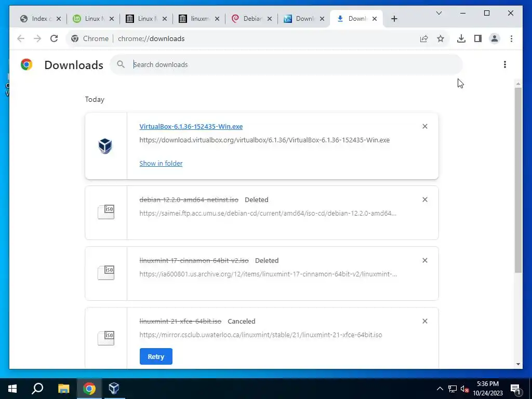
Task: Open the downloads tray icon in toolbar
Action: 461,38
